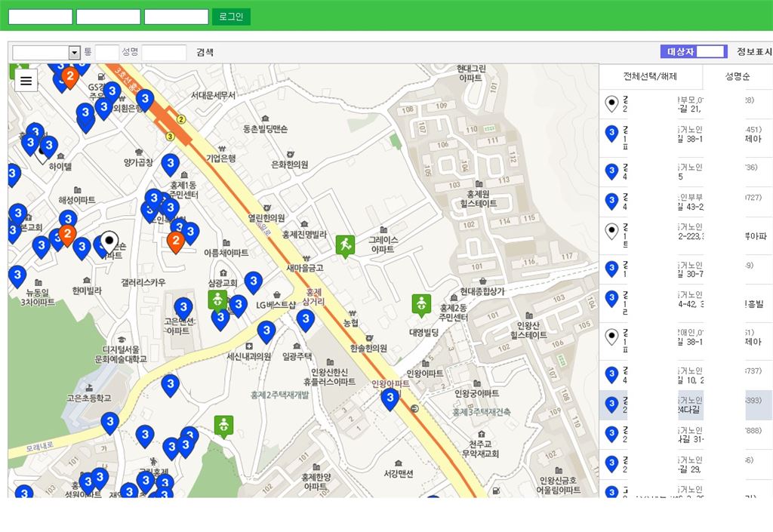The width and height of the screenshot is (773, 532).
Task: Select the white pin marker above 한미빌라
Action: coord(109,241)
